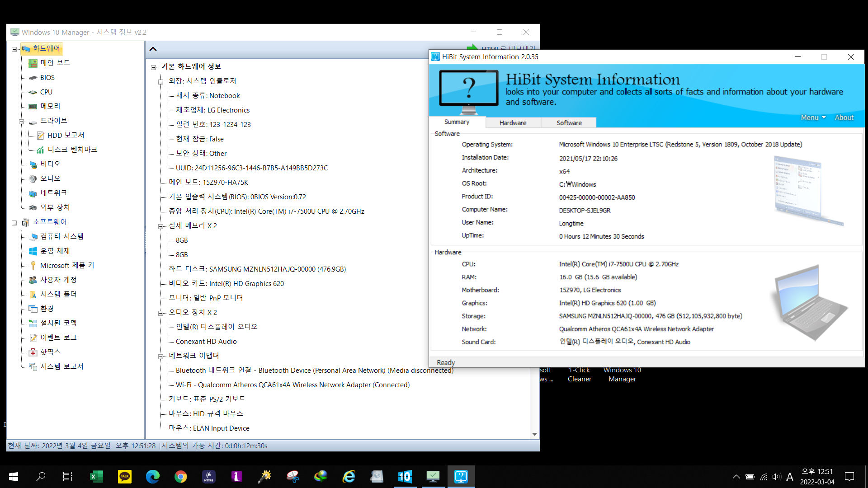Select the CPU icon in hardware tree
868x488 pixels.
pyautogui.click(x=33, y=92)
